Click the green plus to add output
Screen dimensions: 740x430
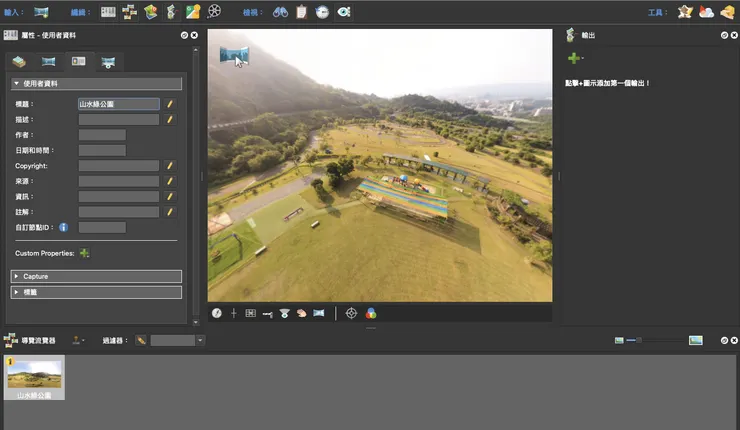click(574, 59)
